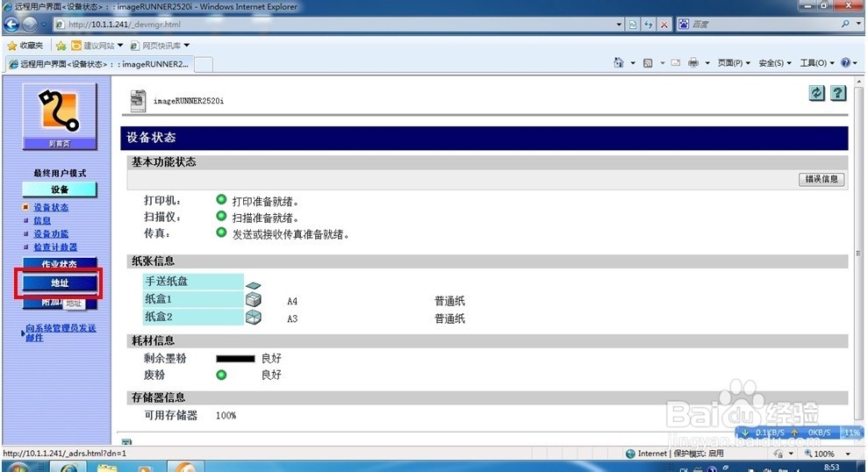The width and height of the screenshot is (868, 472).
Task: Click the 手送纸盘 label
Action: pyautogui.click(x=167, y=281)
